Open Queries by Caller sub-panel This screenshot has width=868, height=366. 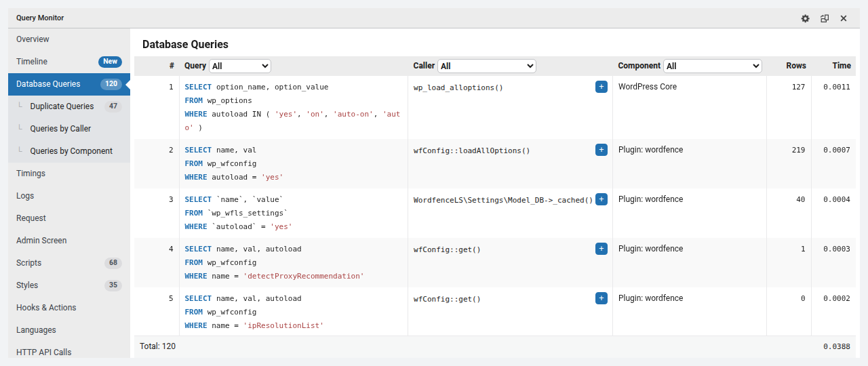tap(69, 129)
